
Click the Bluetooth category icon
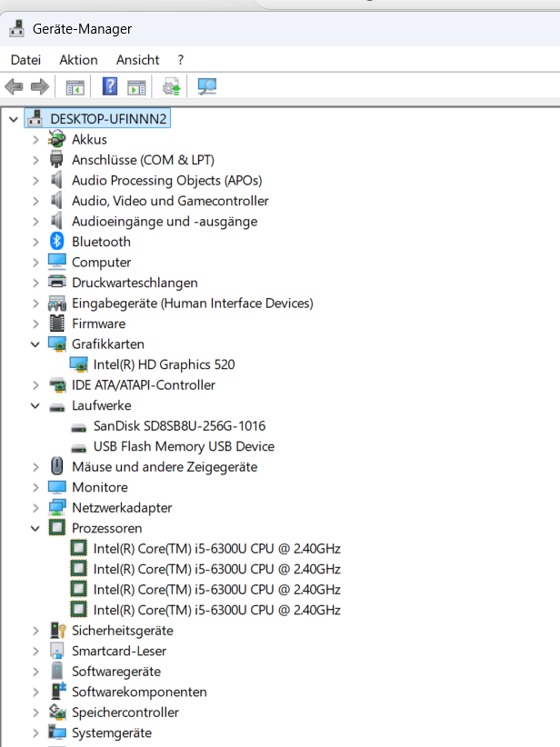point(56,242)
